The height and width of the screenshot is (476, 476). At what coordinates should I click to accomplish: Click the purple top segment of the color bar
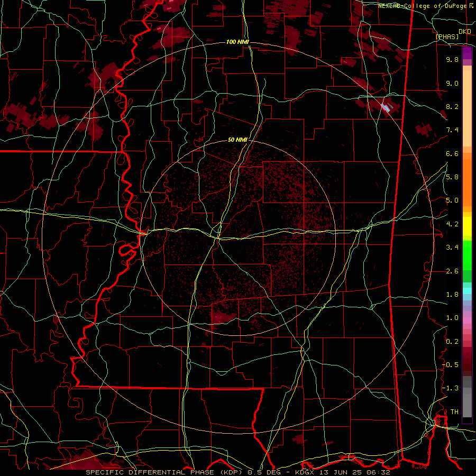coord(467,53)
